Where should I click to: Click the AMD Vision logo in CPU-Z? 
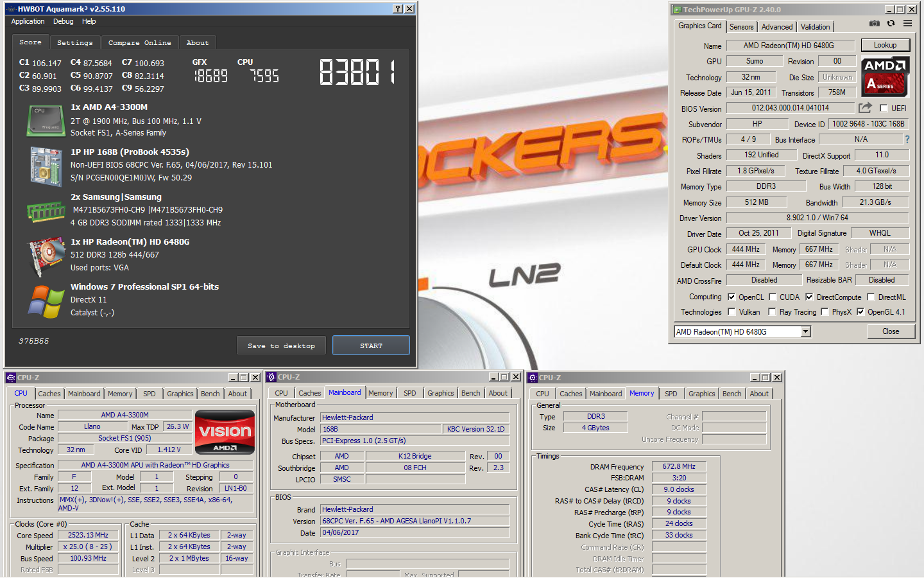click(225, 432)
